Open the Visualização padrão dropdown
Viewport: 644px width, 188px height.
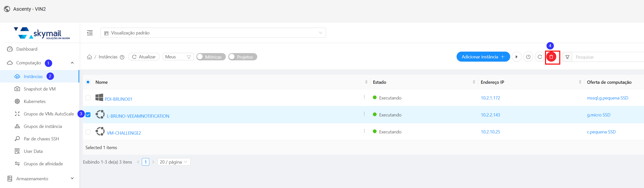213,33
